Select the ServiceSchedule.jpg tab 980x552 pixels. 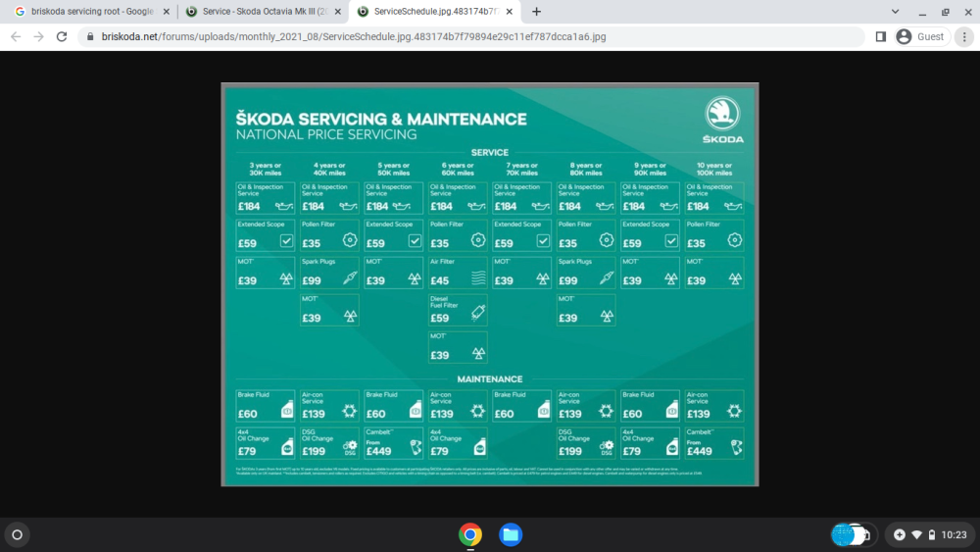[x=434, y=11]
